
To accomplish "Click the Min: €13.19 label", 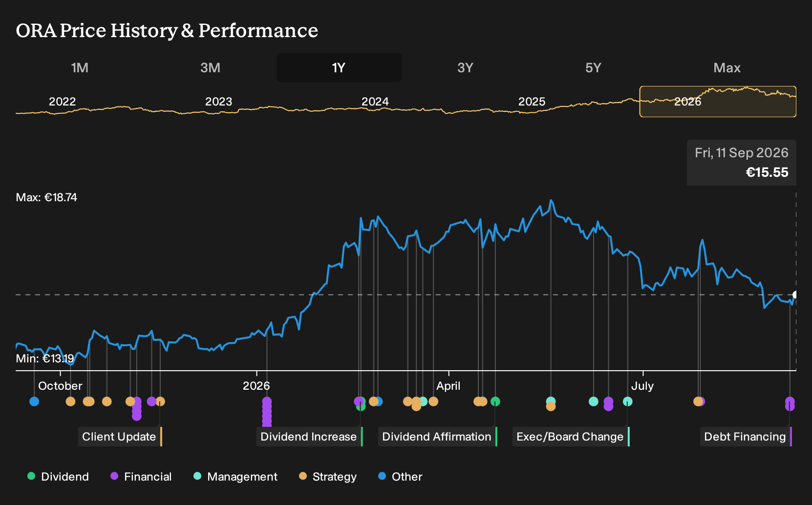I will pos(45,358).
